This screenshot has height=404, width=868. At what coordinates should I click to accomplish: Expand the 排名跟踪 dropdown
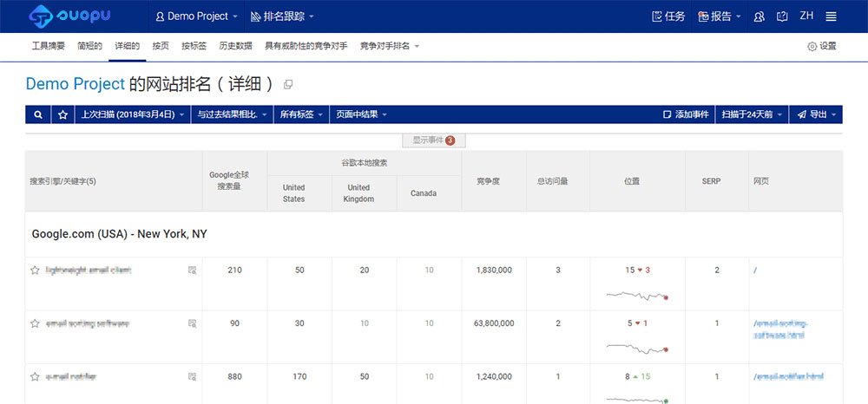pos(282,16)
